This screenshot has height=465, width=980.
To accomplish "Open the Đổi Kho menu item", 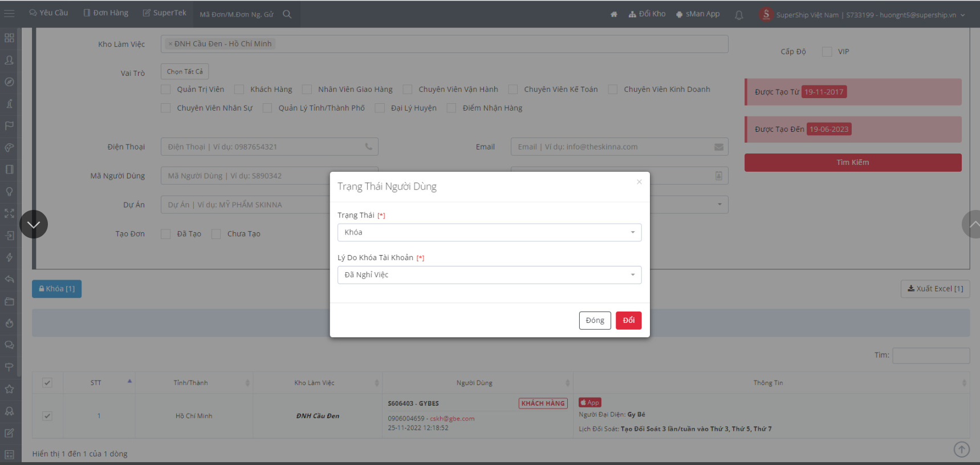I will pyautogui.click(x=647, y=14).
